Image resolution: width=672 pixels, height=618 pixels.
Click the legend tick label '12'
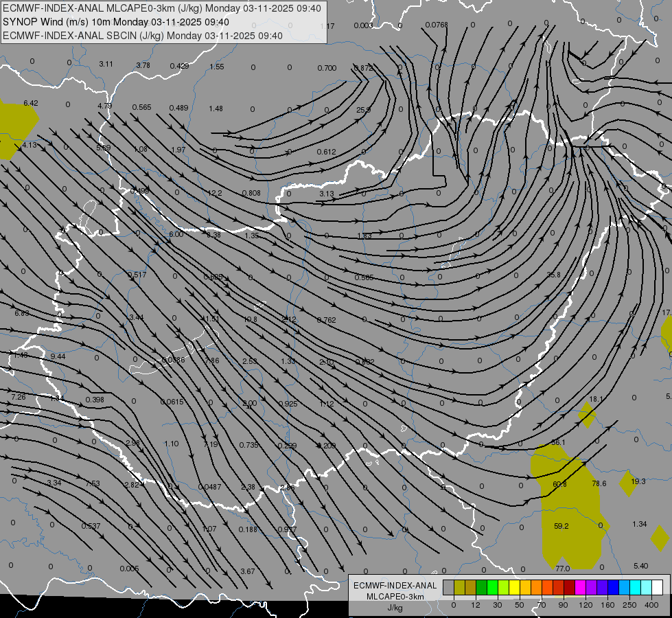tap(476, 605)
